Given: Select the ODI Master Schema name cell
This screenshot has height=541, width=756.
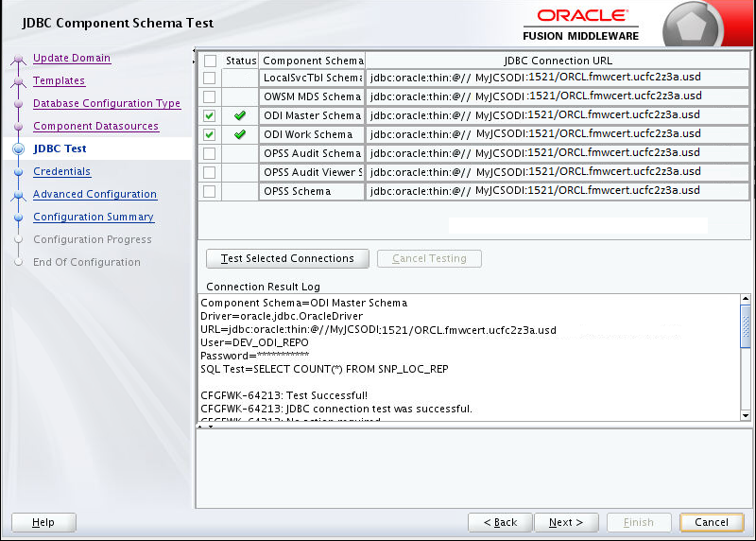Looking at the screenshot, I should tap(312, 115).
